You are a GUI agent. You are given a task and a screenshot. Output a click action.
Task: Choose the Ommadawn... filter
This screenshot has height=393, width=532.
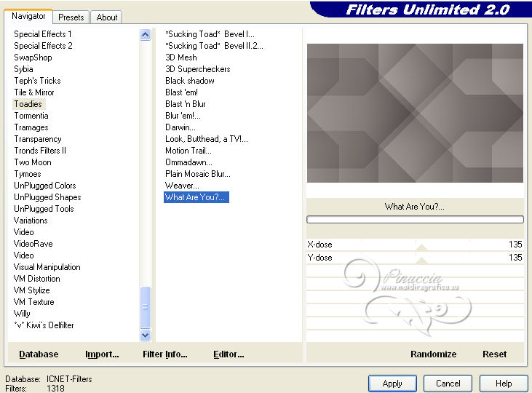tap(188, 162)
